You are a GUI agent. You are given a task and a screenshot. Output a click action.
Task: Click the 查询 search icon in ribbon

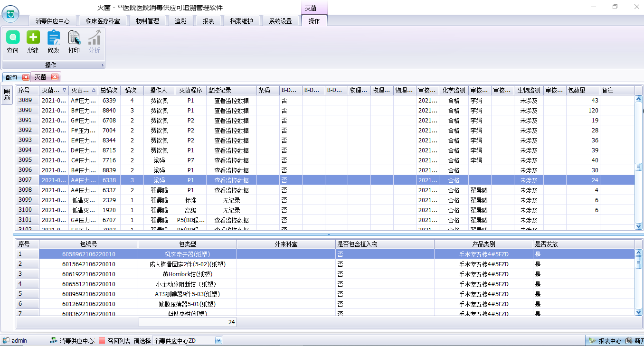(x=13, y=37)
